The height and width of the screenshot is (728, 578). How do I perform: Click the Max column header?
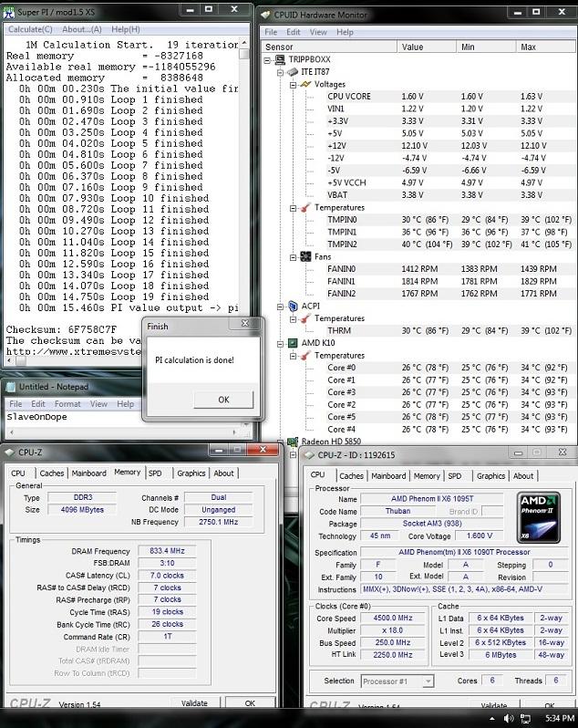tap(545, 47)
